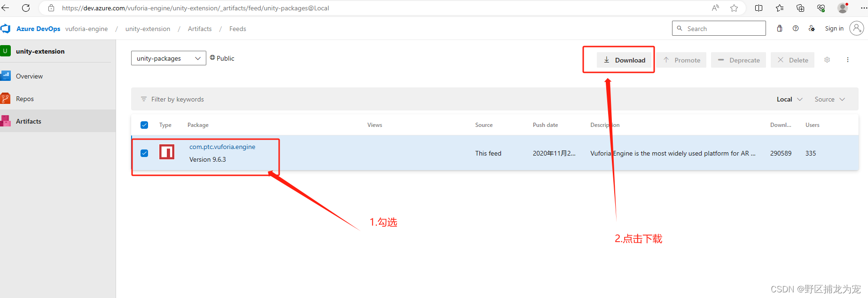
Task: Click the Filter by keywords field
Action: (178, 99)
